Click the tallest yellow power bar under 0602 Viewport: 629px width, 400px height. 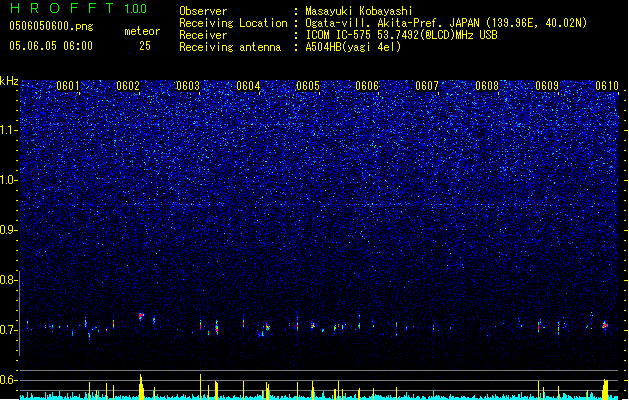point(141,386)
